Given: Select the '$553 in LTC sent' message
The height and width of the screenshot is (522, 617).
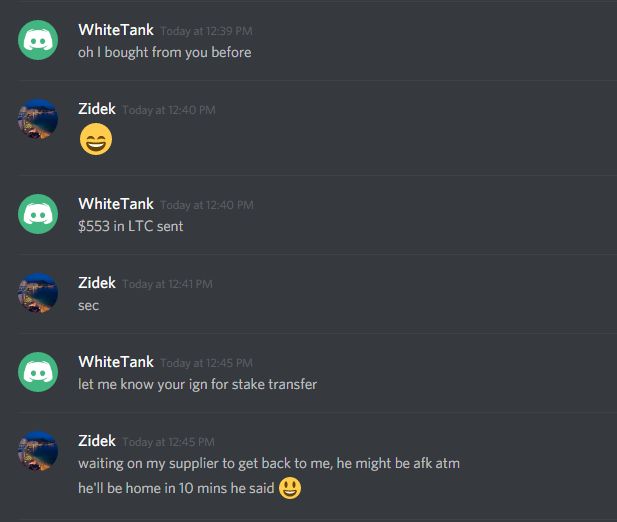Looking at the screenshot, I should 131,226.
